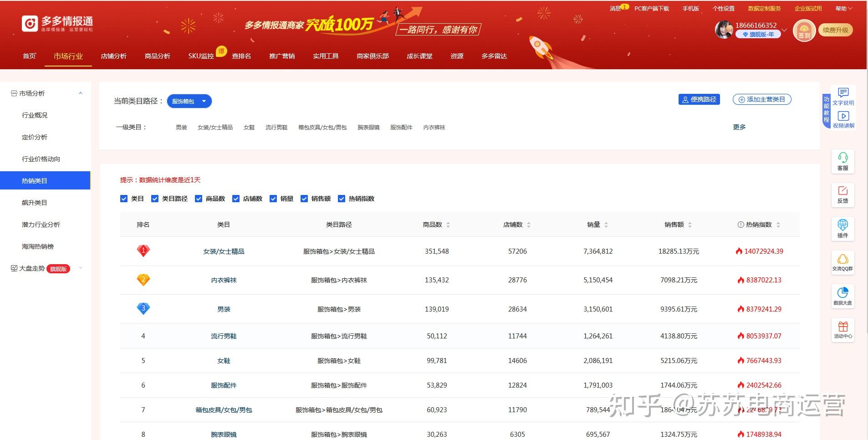Click the 续费升级 button
The width and height of the screenshot is (868, 440).
tap(836, 30)
